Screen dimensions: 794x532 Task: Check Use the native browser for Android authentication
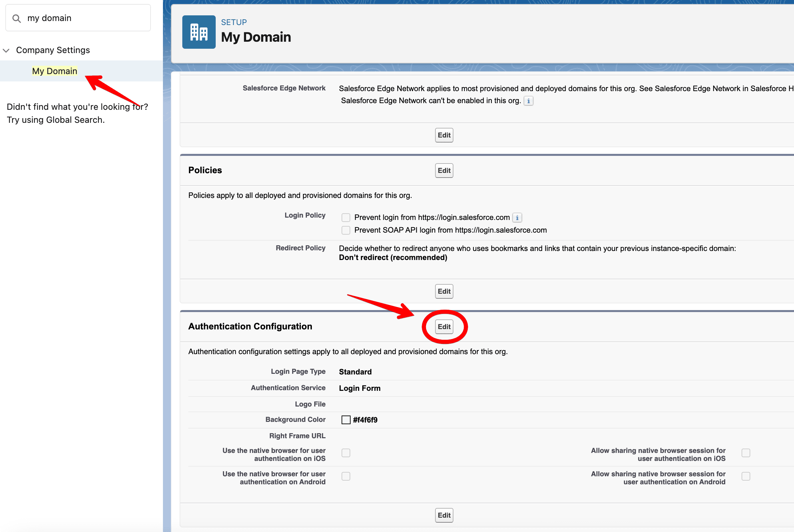point(346,476)
